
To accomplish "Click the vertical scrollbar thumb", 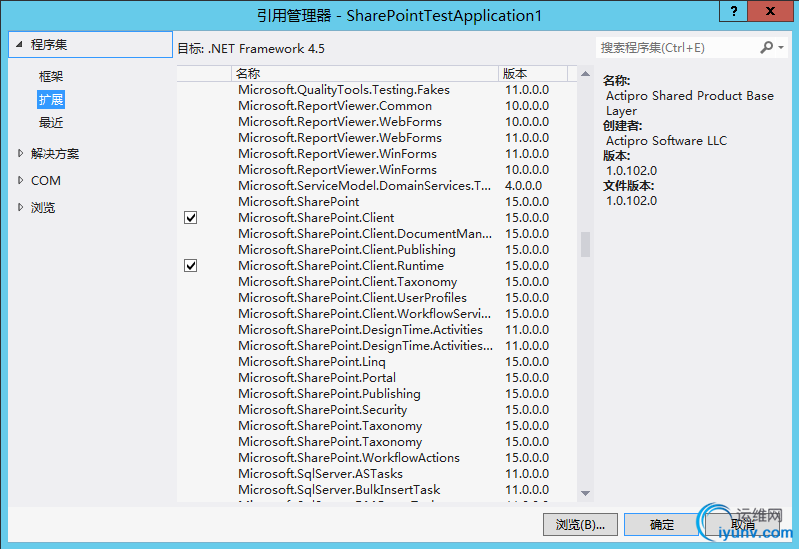I will (585, 245).
